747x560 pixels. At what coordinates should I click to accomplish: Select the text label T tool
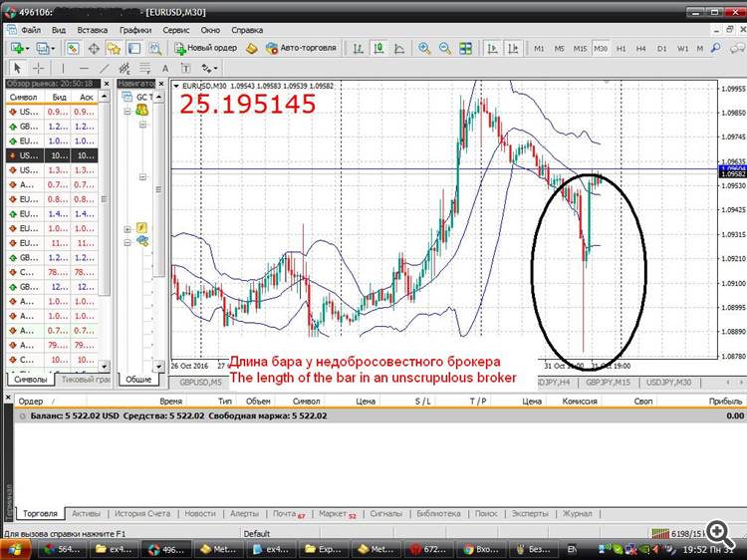[x=186, y=68]
